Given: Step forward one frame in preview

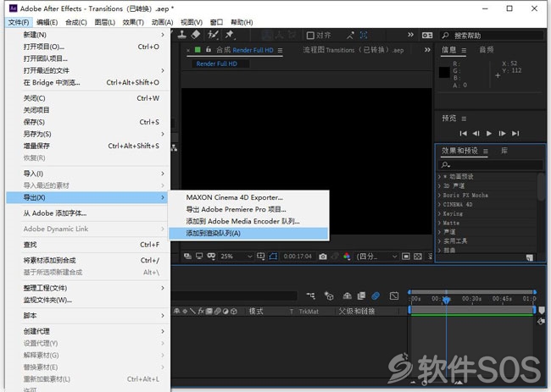Looking at the screenshot, I should click(x=502, y=134).
